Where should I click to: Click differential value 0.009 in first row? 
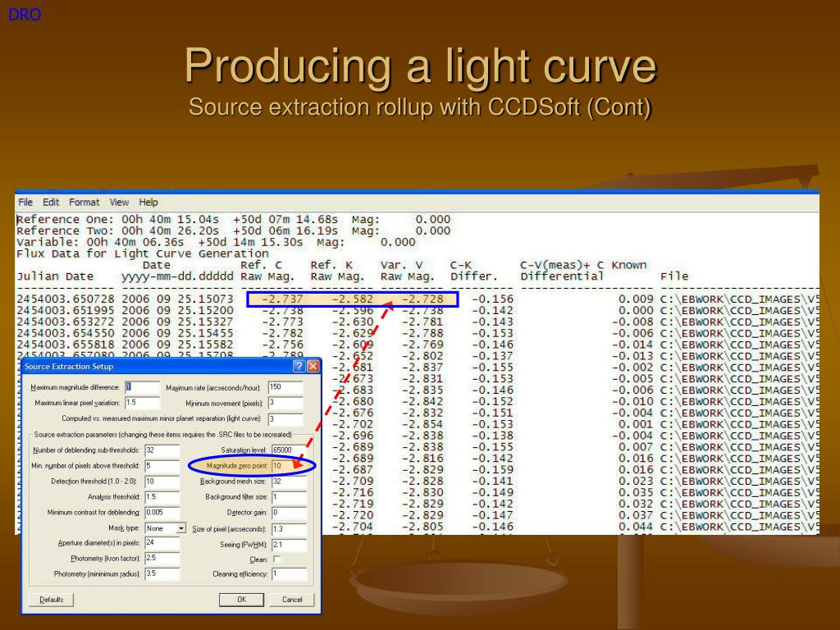pos(636,299)
